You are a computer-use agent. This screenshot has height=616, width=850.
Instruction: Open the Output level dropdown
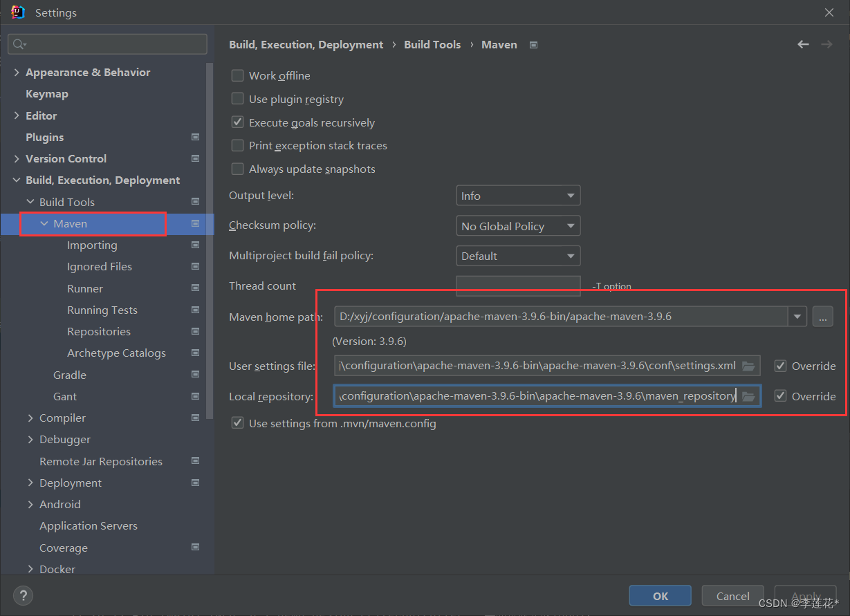coord(518,196)
